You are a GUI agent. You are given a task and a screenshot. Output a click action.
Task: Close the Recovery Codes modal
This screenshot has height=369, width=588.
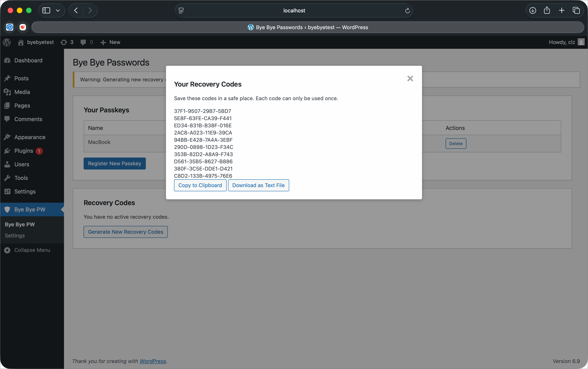(x=410, y=78)
